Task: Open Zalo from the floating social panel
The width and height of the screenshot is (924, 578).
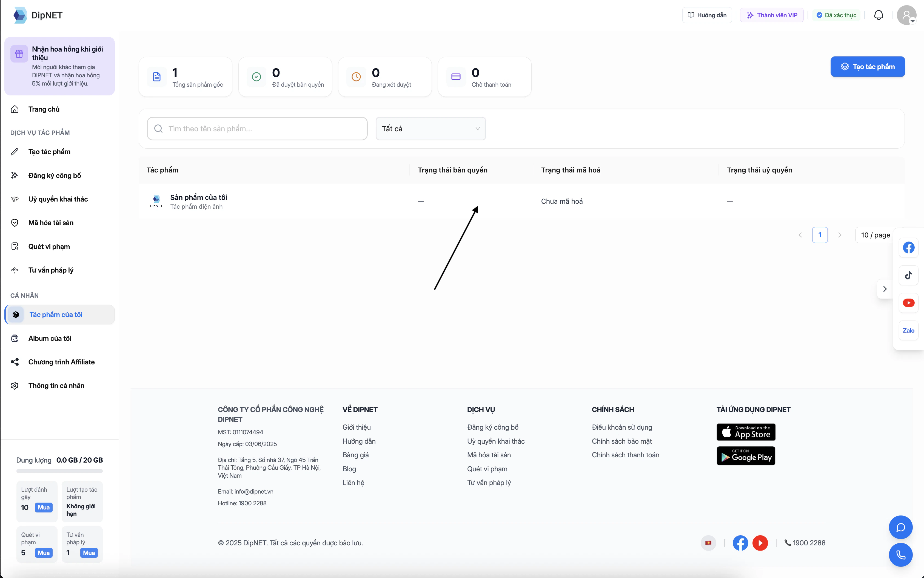Action: tap(908, 330)
